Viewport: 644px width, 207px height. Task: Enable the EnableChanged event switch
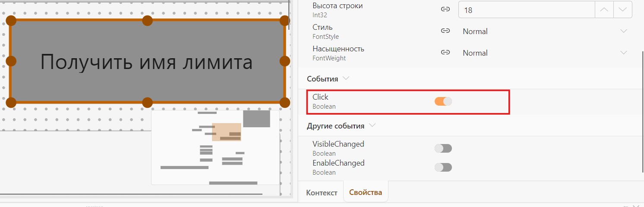[x=443, y=167]
